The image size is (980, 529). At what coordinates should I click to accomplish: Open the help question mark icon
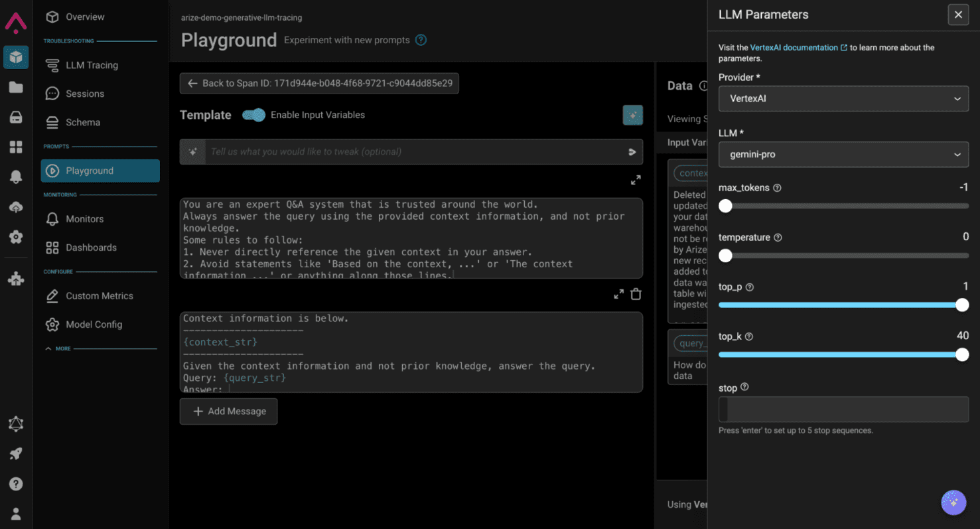15,484
